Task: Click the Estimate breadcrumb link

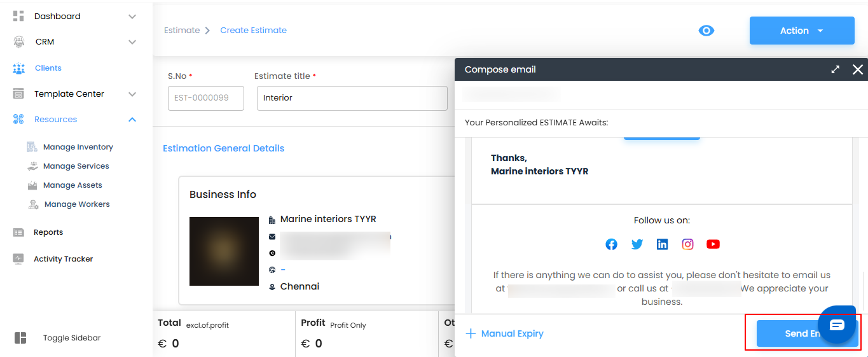Action: click(x=182, y=31)
